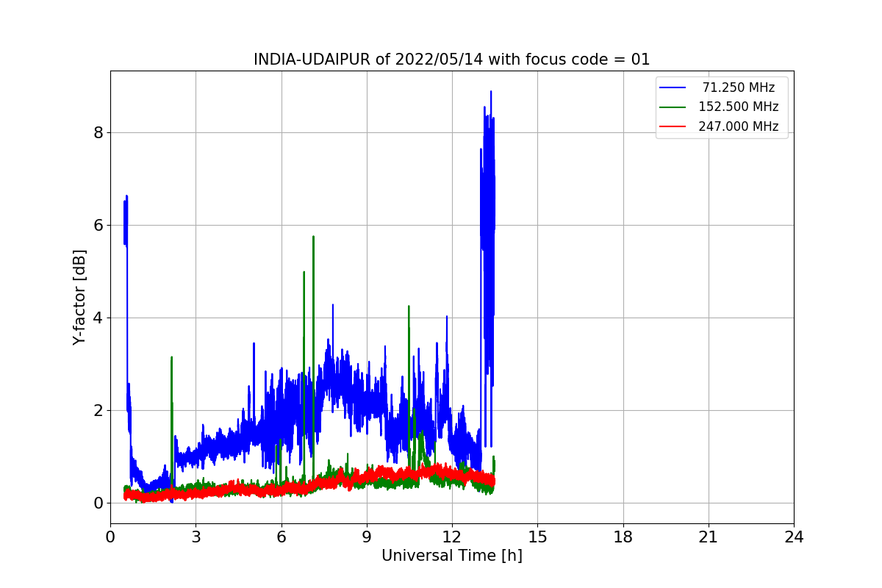Click x-axis tick label 6
Viewport: 882px width, 588px height.
[281, 537]
